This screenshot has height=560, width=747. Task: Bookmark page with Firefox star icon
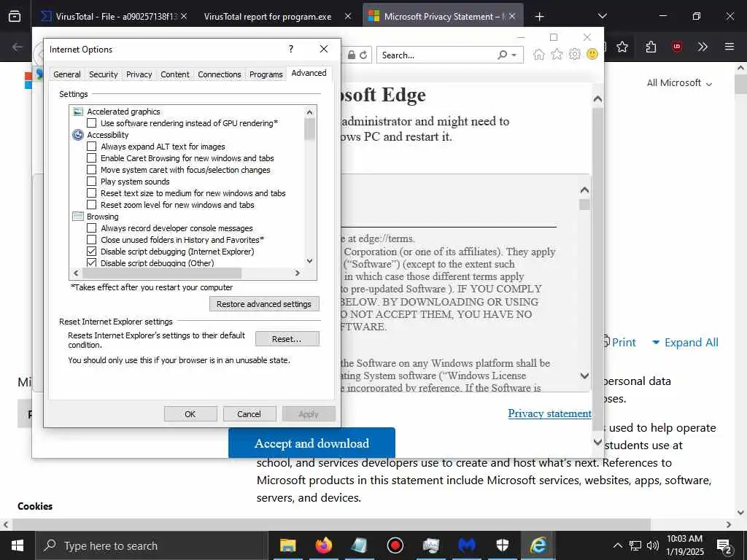622,47
